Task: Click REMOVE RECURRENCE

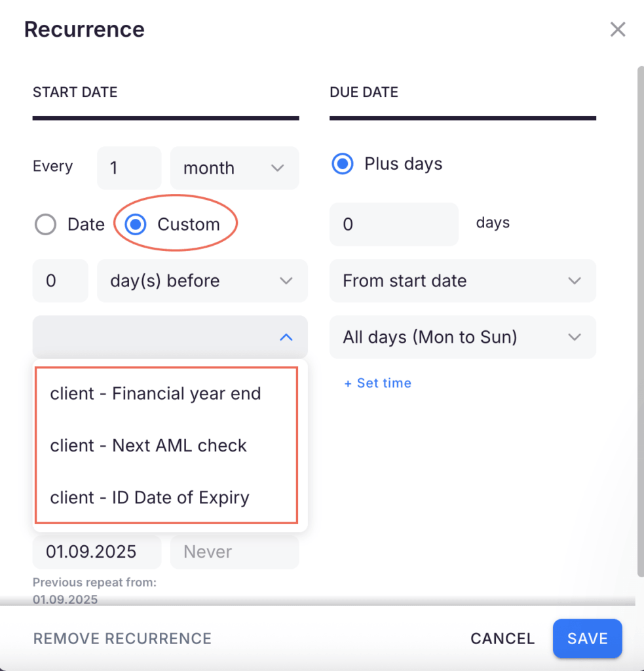Action: tap(122, 638)
